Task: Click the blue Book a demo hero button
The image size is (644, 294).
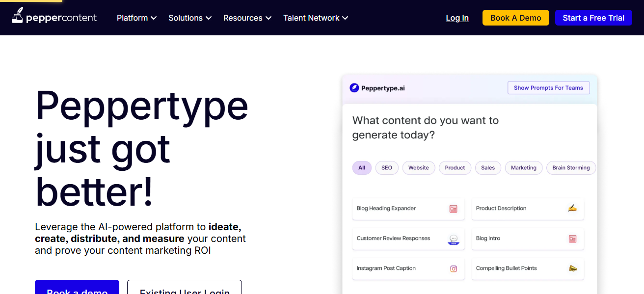Action: pyautogui.click(x=77, y=287)
